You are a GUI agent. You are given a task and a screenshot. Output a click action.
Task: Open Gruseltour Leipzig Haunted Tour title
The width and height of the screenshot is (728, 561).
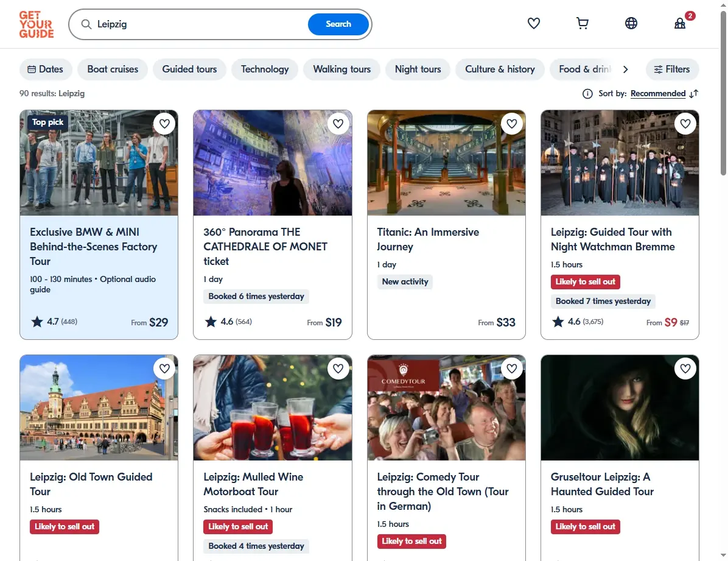(x=602, y=484)
